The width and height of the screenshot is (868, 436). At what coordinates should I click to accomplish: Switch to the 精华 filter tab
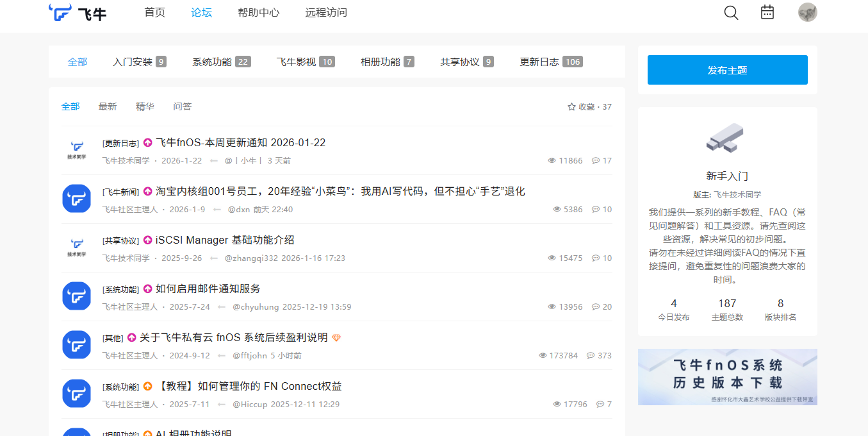coord(145,106)
